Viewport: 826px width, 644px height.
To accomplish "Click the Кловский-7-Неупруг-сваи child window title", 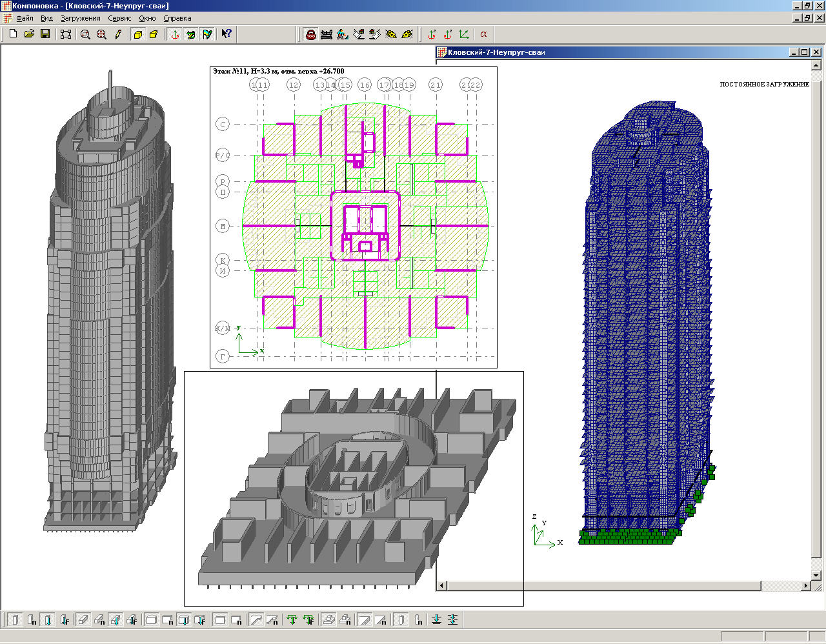I will (x=496, y=52).
